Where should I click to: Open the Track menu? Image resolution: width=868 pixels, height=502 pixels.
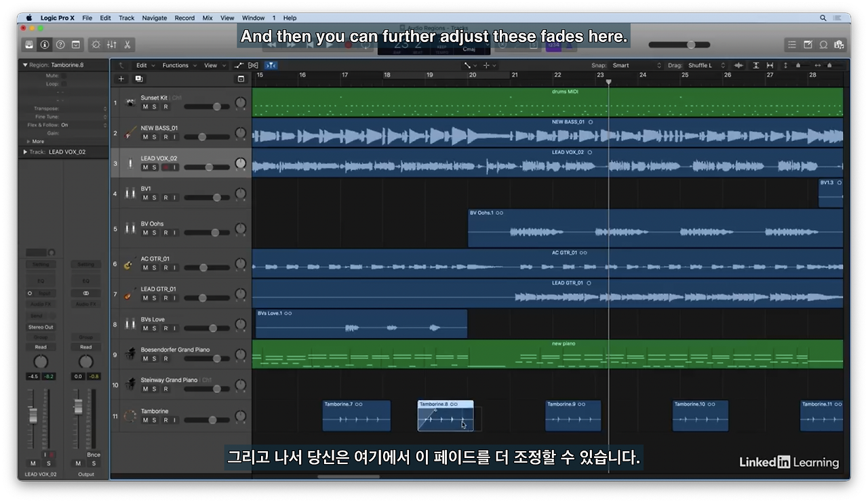point(126,18)
